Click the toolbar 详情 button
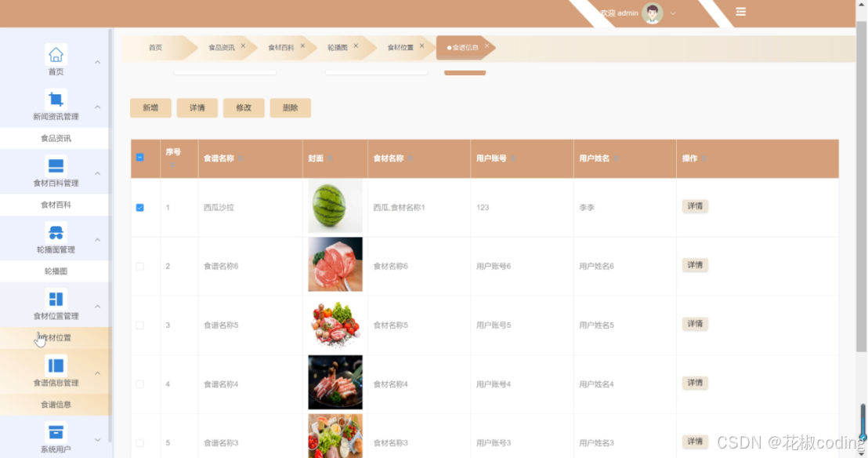The image size is (868, 458). pyautogui.click(x=197, y=108)
